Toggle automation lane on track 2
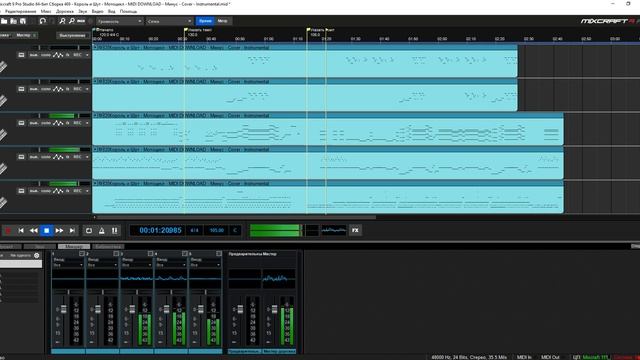640x360 pixels. point(58,89)
